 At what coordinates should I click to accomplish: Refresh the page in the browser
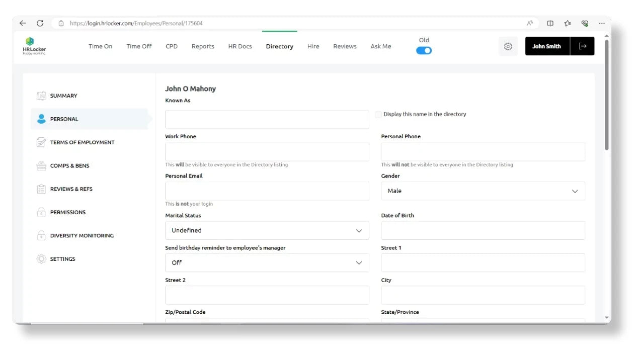[40, 23]
